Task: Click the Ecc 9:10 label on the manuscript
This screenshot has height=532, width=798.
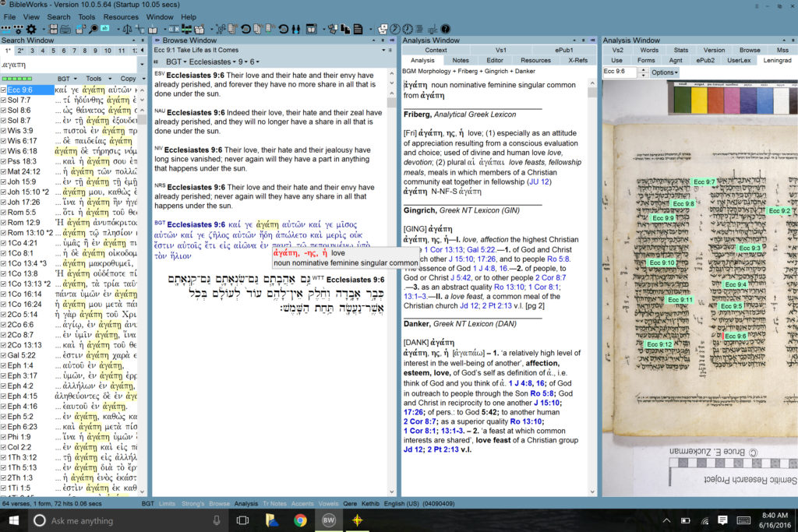Action: coord(661,263)
